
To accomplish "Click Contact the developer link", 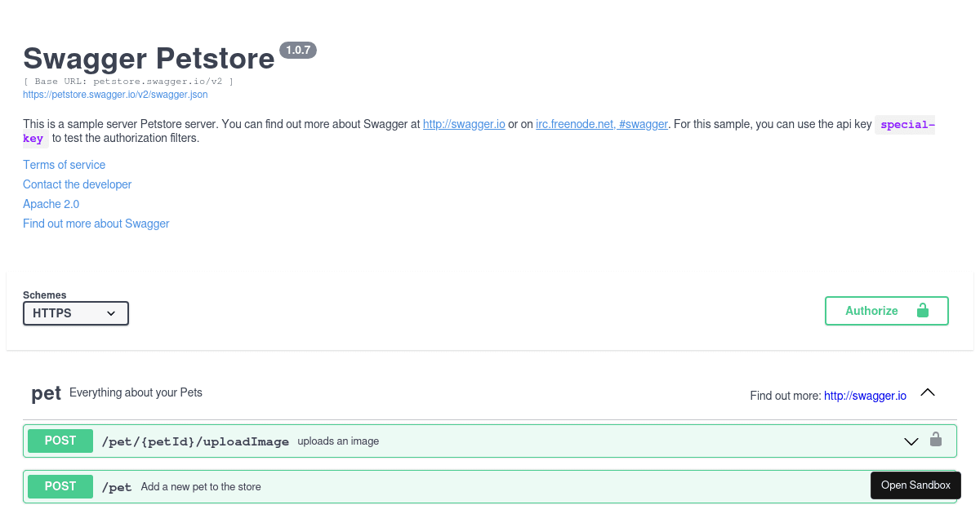I will click(77, 184).
